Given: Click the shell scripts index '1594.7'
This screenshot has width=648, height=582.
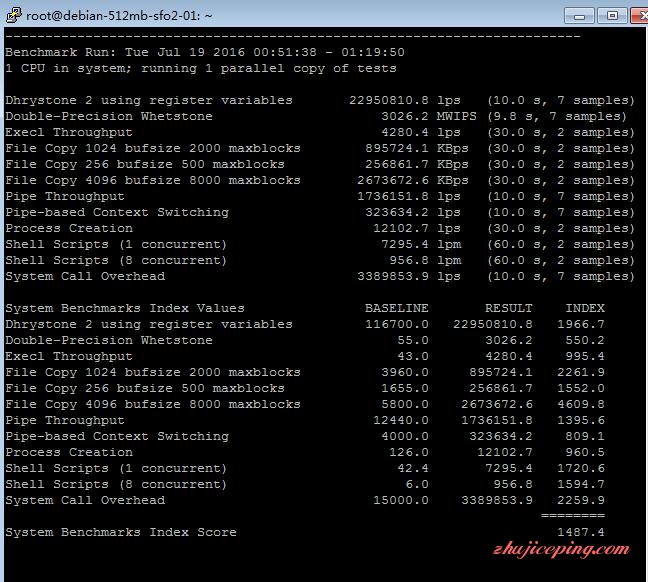Looking at the screenshot, I should pos(581,484).
